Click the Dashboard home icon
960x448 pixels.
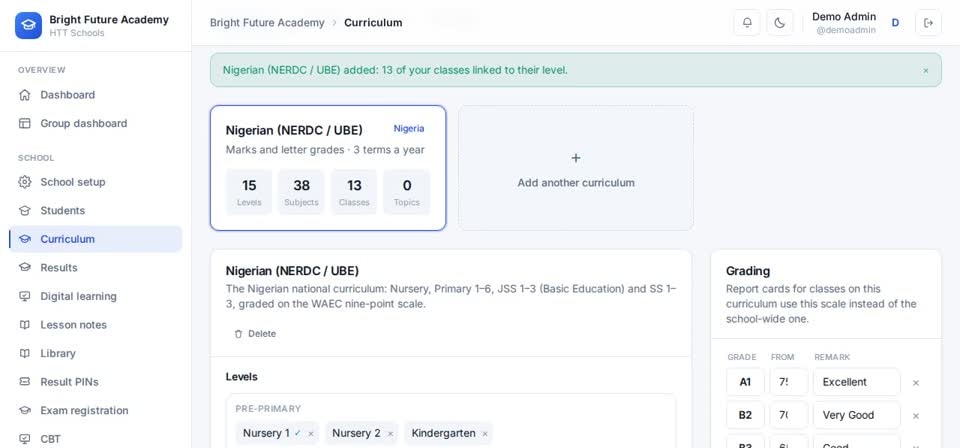point(24,95)
